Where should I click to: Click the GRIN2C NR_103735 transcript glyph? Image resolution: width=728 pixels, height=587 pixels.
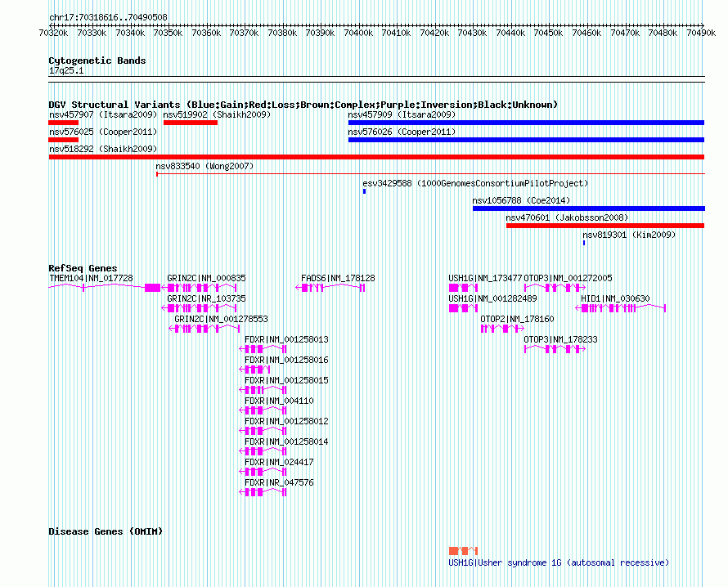(200, 308)
